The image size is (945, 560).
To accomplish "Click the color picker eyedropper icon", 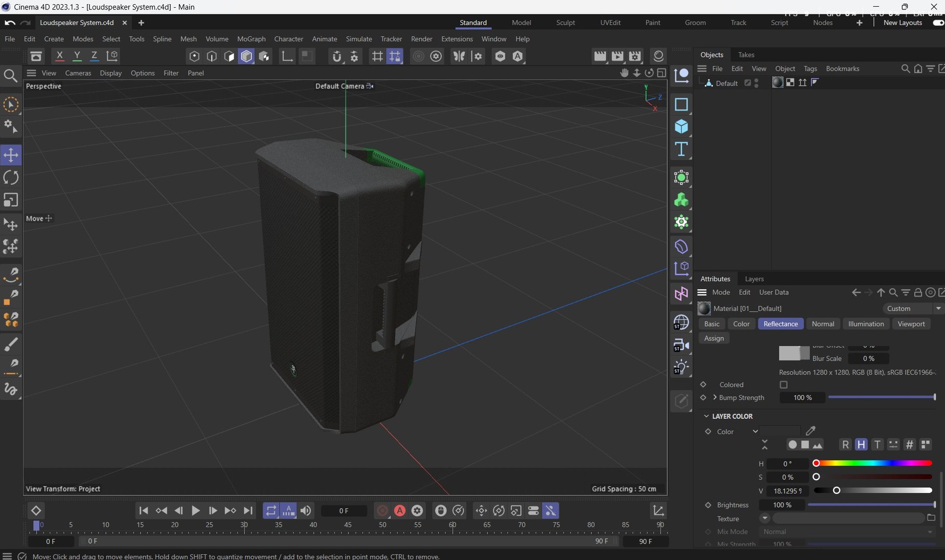I will (811, 431).
